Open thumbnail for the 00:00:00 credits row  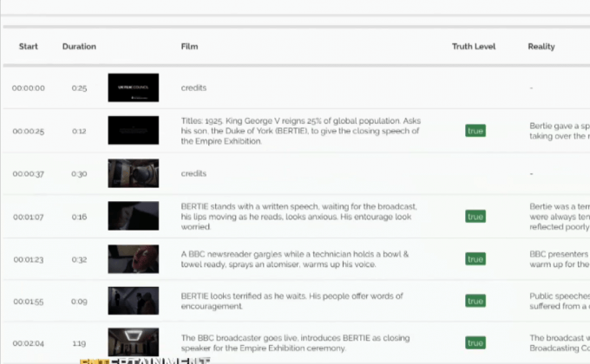pos(134,88)
